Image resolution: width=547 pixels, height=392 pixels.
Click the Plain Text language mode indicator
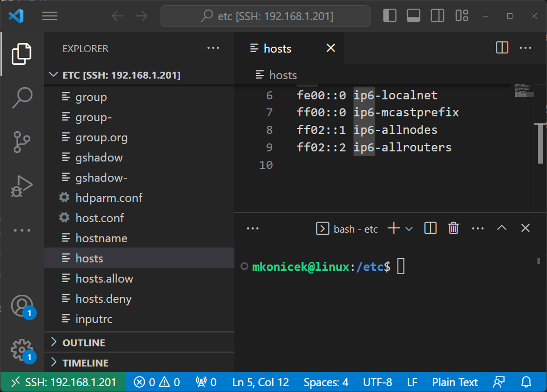[455, 381]
